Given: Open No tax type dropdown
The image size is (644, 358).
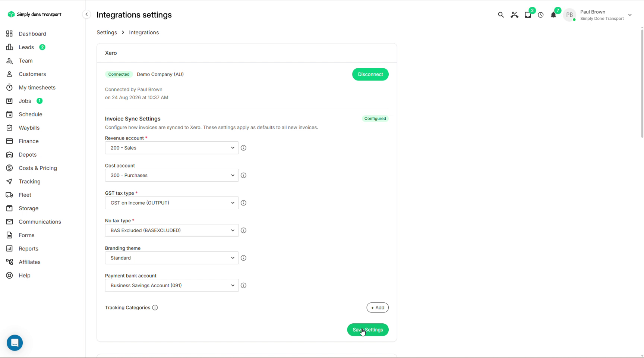Looking at the screenshot, I should pyautogui.click(x=172, y=230).
